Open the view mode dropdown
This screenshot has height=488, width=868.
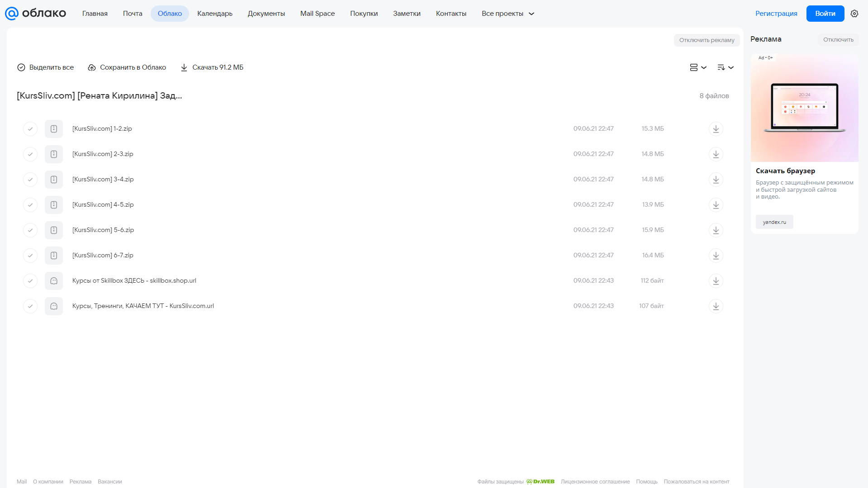coord(698,67)
